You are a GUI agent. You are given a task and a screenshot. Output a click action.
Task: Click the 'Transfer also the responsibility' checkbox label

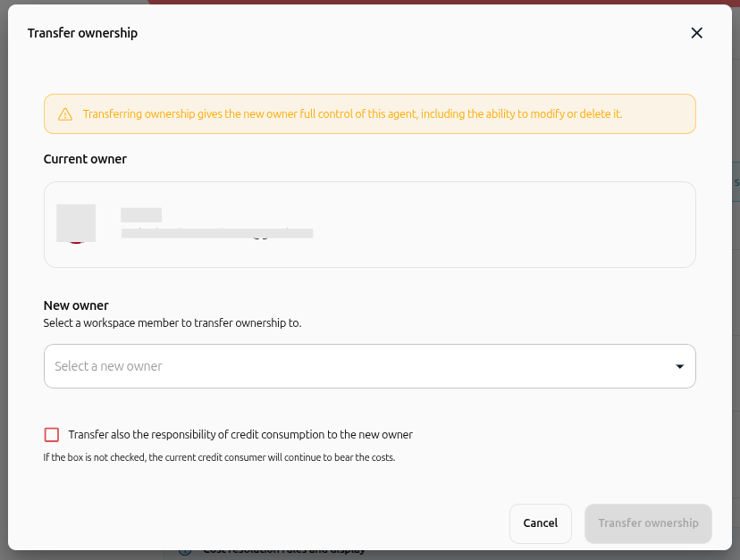pyautogui.click(x=240, y=434)
